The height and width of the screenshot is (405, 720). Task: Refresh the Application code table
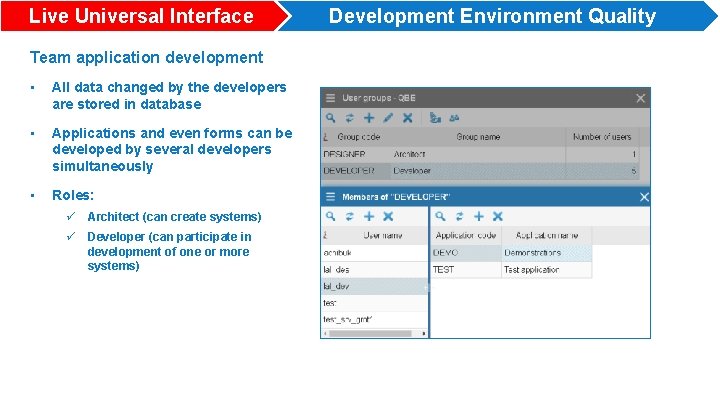point(459,216)
